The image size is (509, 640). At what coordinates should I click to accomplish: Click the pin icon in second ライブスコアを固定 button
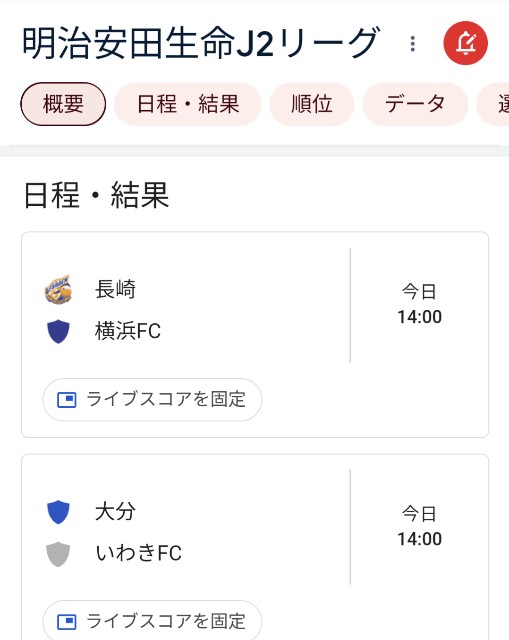pyautogui.click(x=67, y=622)
